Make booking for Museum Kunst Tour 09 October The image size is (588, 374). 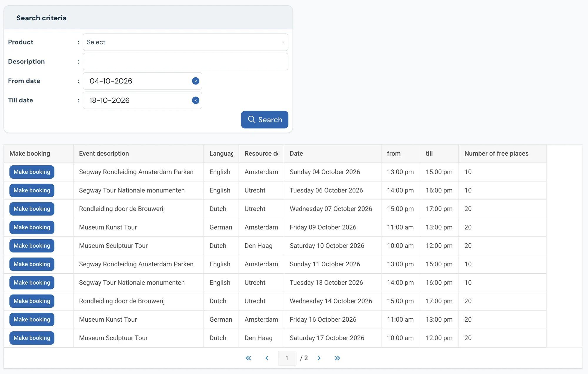(x=32, y=227)
